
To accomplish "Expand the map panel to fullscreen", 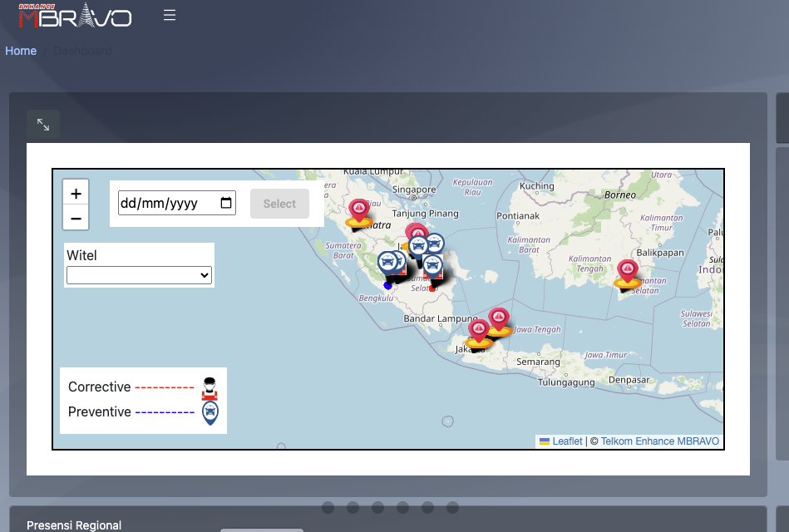I will coord(43,125).
